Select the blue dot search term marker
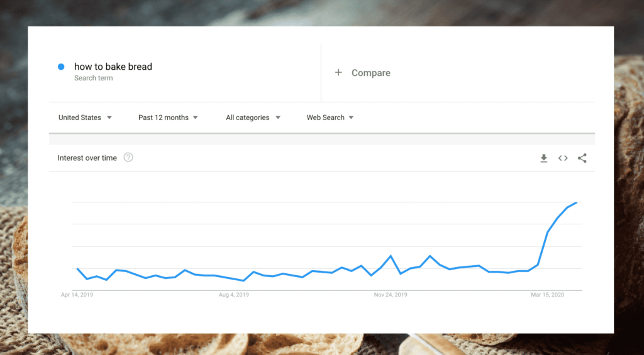The height and width of the screenshot is (355, 644). [61, 67]
